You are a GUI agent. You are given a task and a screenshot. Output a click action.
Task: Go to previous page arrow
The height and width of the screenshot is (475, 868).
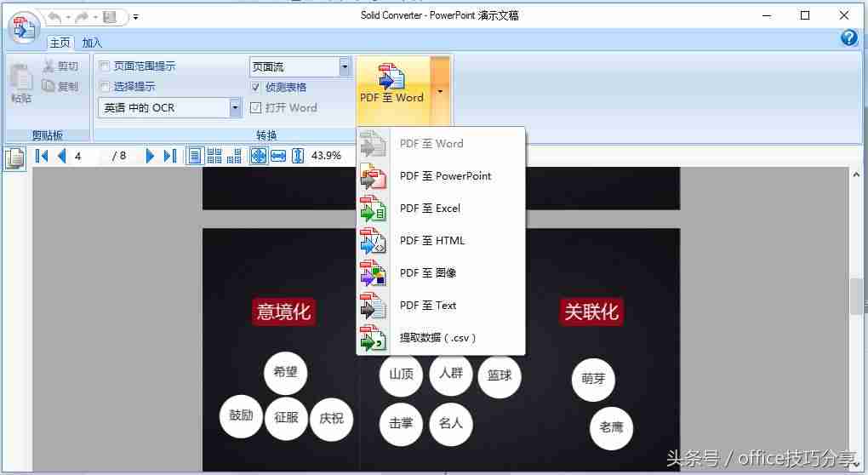(61, 156)
